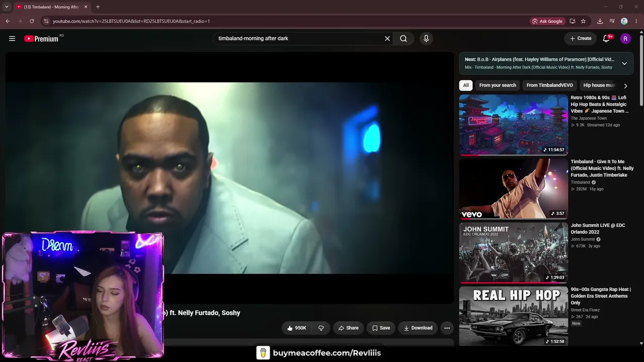Open 90s–00s Gangsta Rap Heat video title

601,296
